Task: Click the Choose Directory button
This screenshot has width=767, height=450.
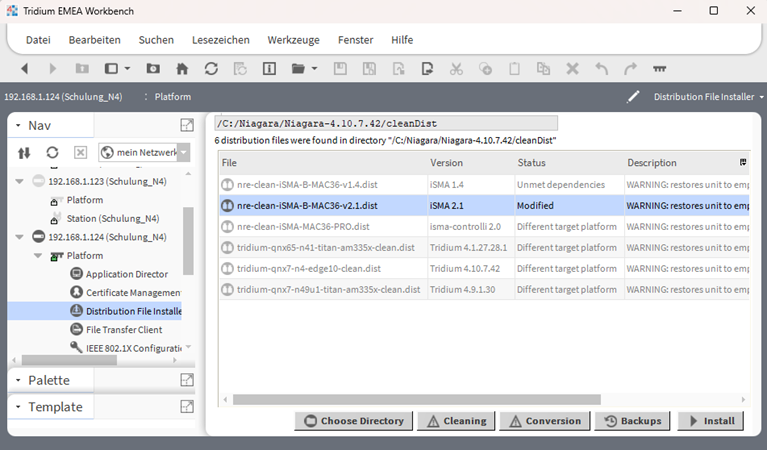Action: point(354,421)
